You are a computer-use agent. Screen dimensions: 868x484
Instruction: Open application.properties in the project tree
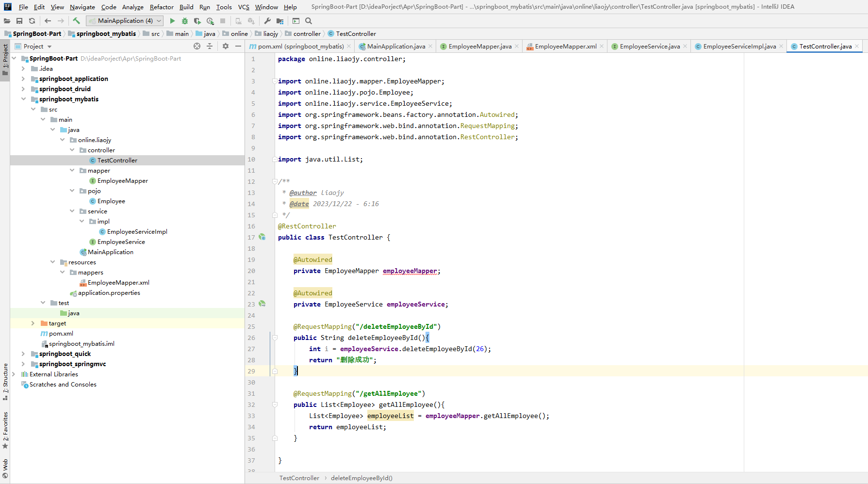click(x=109, y=292)
